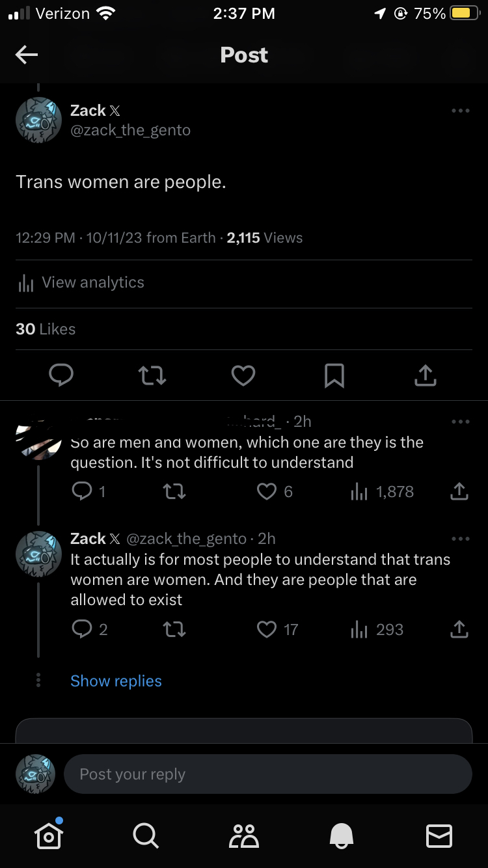The image size is (488, 868).
Task: Repost the main post
Action: [x=152, y=375]
